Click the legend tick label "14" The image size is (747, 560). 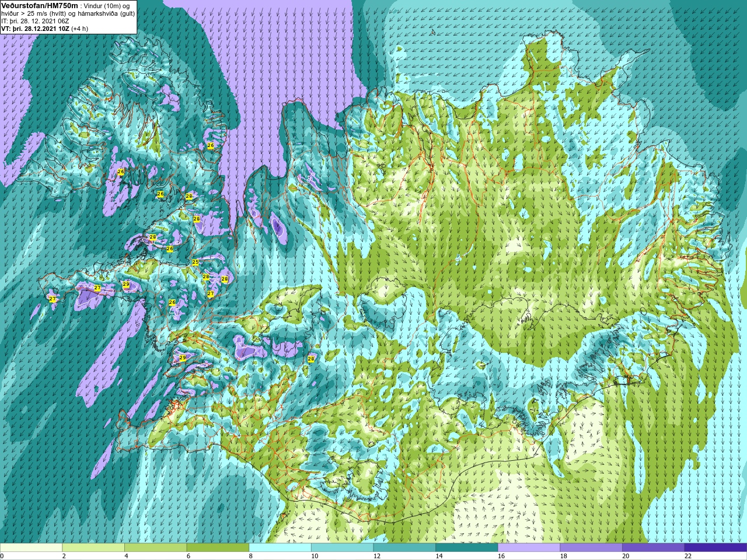coord(439,556)
